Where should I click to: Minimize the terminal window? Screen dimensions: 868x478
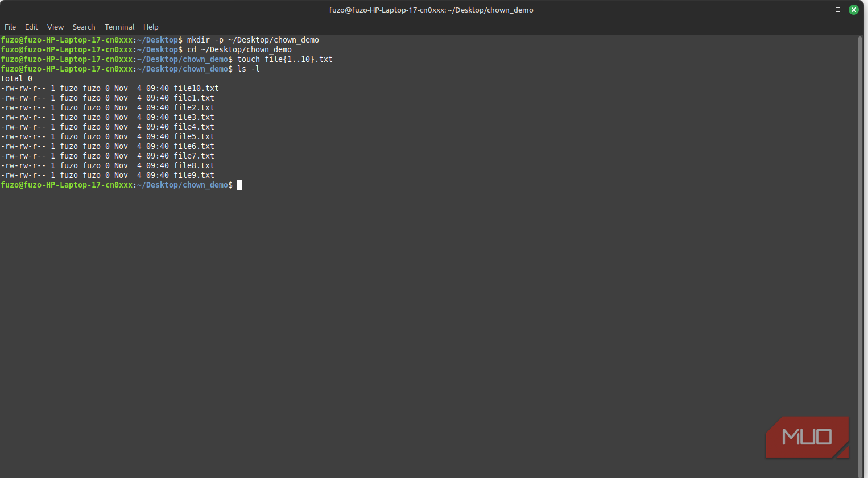pyautogui.click(x=821, y=10)
